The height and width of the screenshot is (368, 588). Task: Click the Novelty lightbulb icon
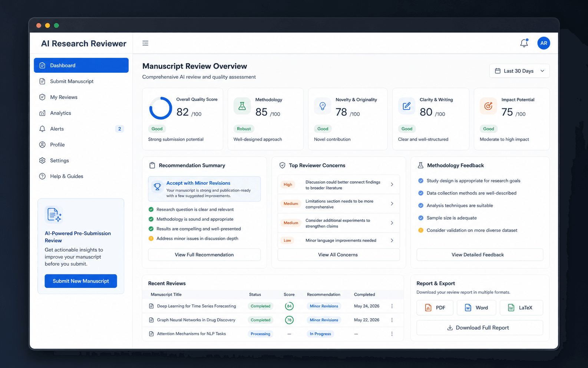[x=323, y=106]
